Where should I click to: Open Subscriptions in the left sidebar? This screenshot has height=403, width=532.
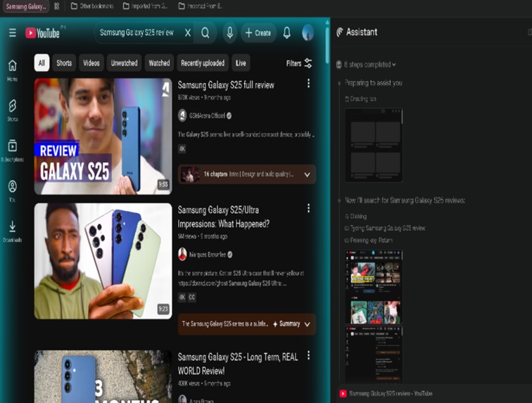pos(13,151)
